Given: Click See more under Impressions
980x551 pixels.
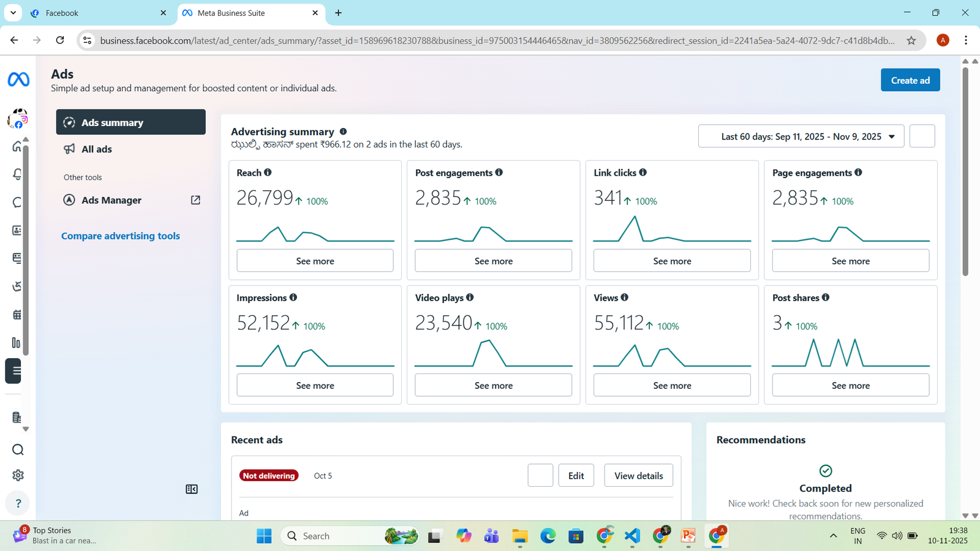Looking at the screenshot, I should [x=315, y=386].
